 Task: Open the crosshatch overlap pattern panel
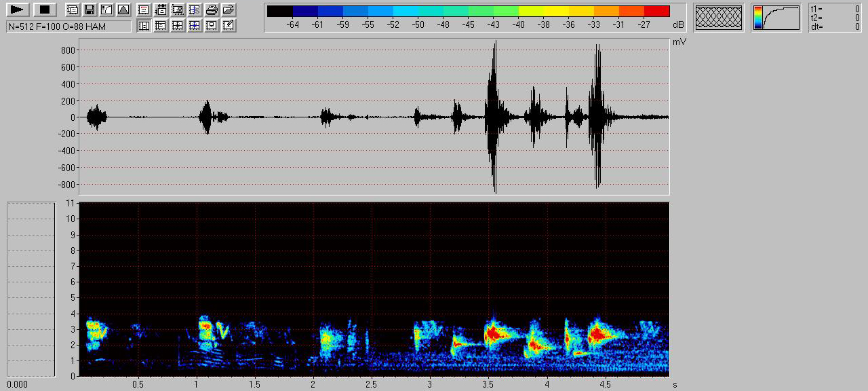click(719, 18)
